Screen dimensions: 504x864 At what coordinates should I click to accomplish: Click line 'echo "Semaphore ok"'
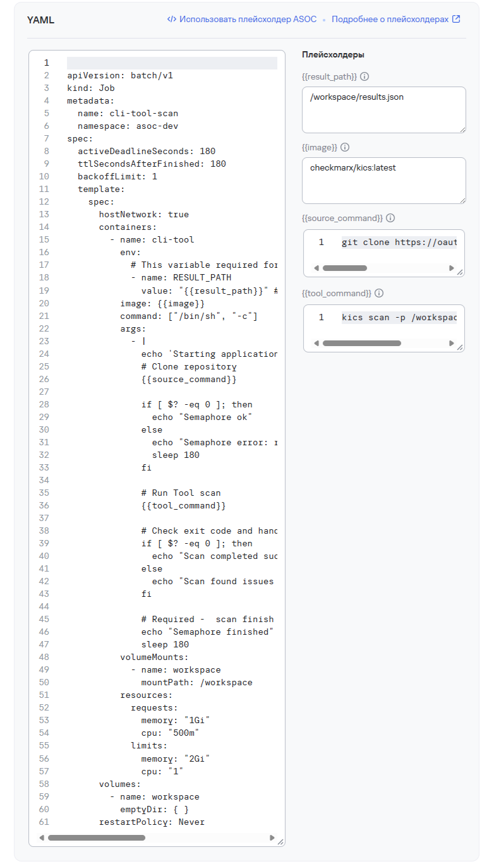pos(202,417)
